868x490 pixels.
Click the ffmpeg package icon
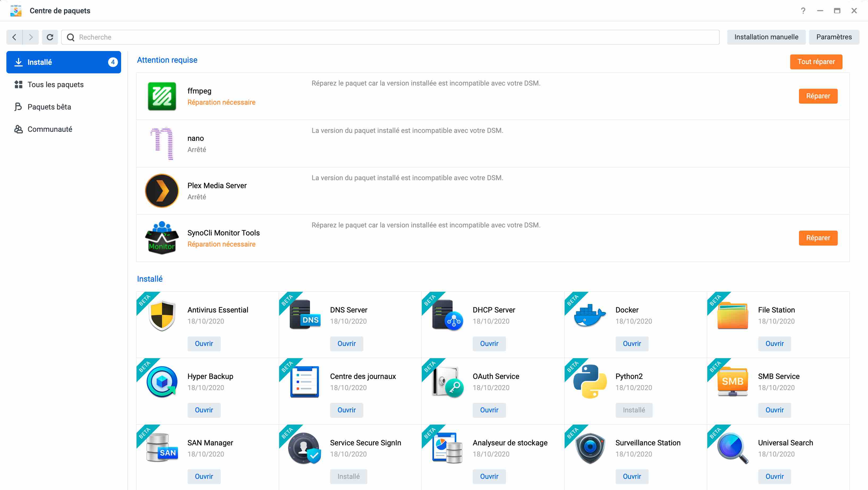162,96
